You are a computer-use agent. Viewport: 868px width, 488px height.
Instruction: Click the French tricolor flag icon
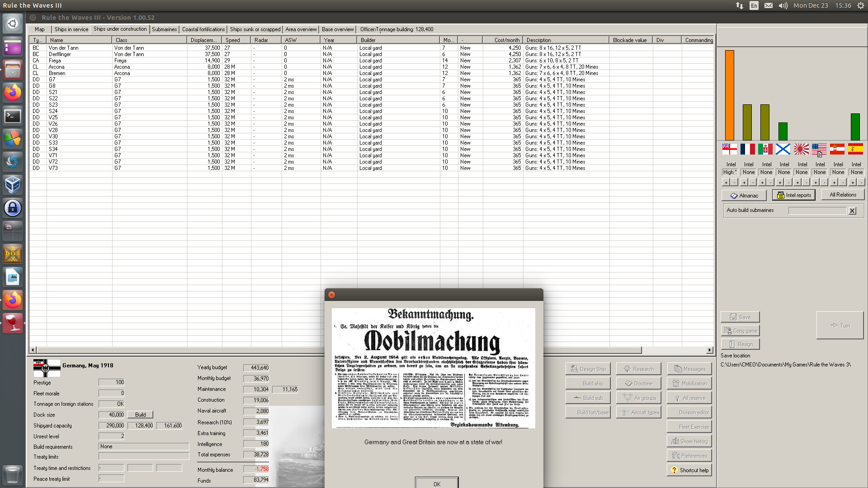(x=747, y=149)
